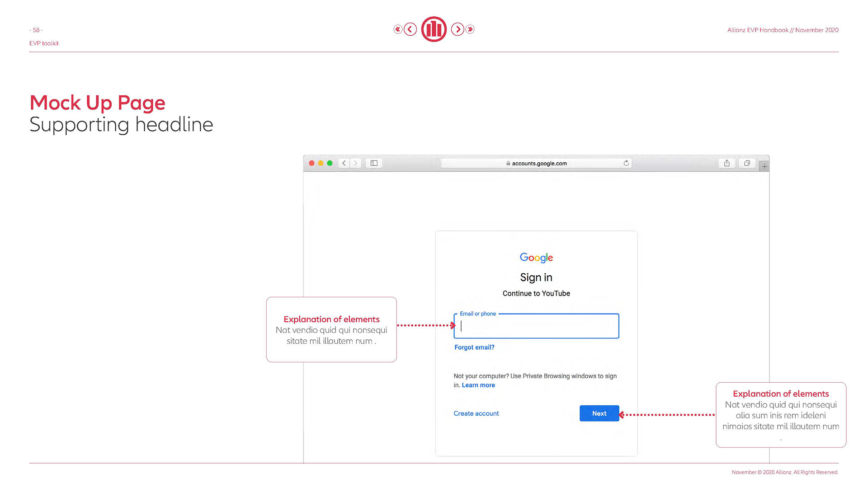Maximize Safari with green button

tap(330, 163)
